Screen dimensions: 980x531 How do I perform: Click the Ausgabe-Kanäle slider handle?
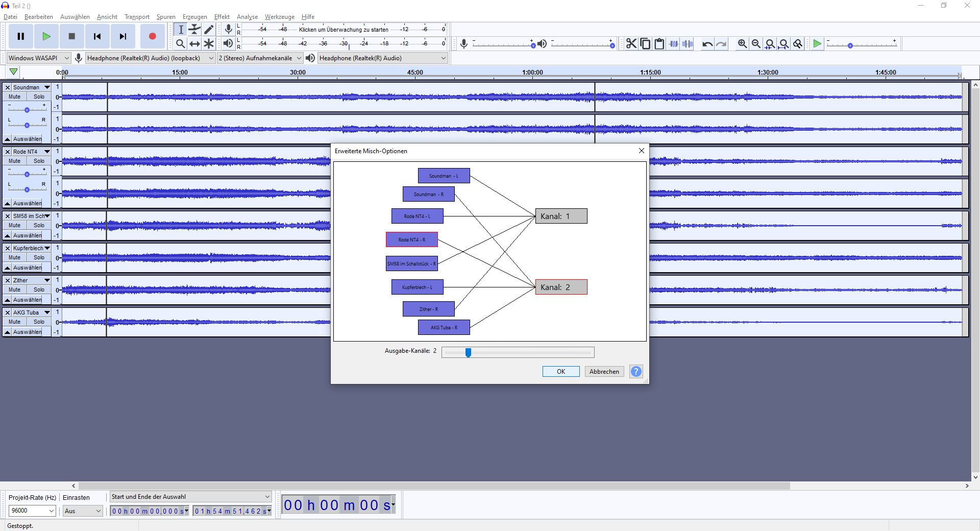coord(468,352)
